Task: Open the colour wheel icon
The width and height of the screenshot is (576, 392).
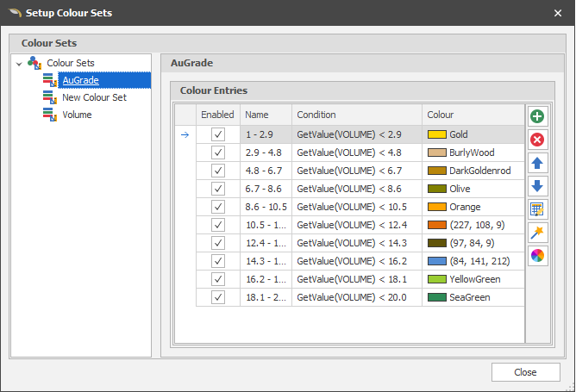Action: (x=537, y=255)
